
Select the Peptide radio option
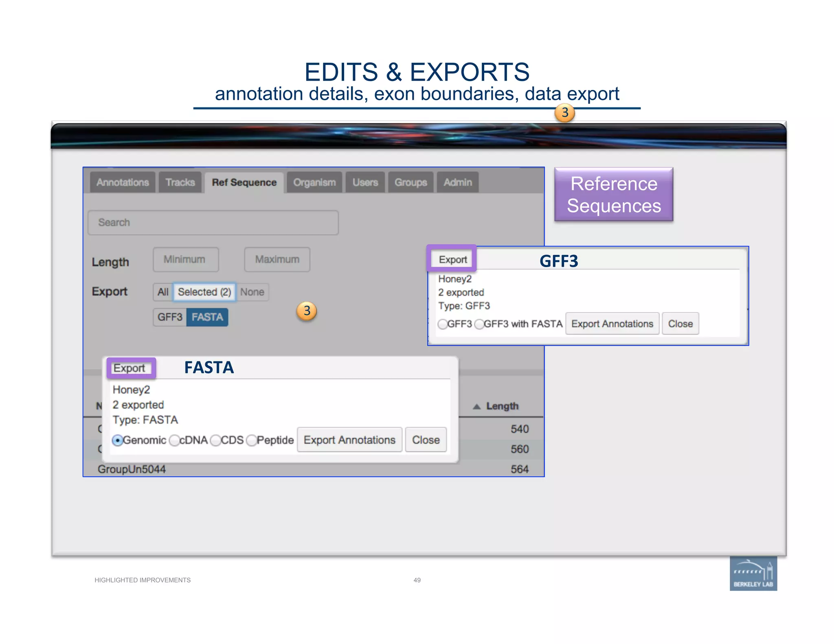pyautogui.click(x=252, y=440)
